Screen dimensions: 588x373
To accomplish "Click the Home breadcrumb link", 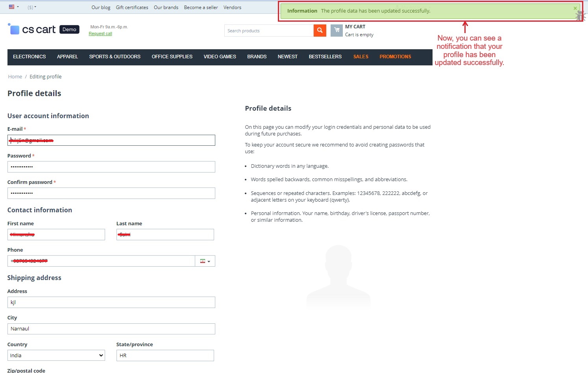I will 15,77.
